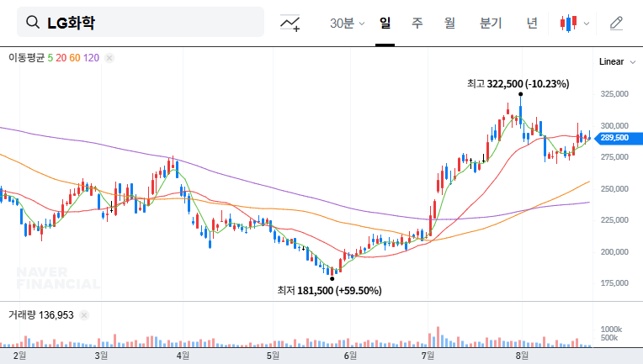Click the 이동평균 label
This screenshot has height=364, width=643.
[26, 58]
